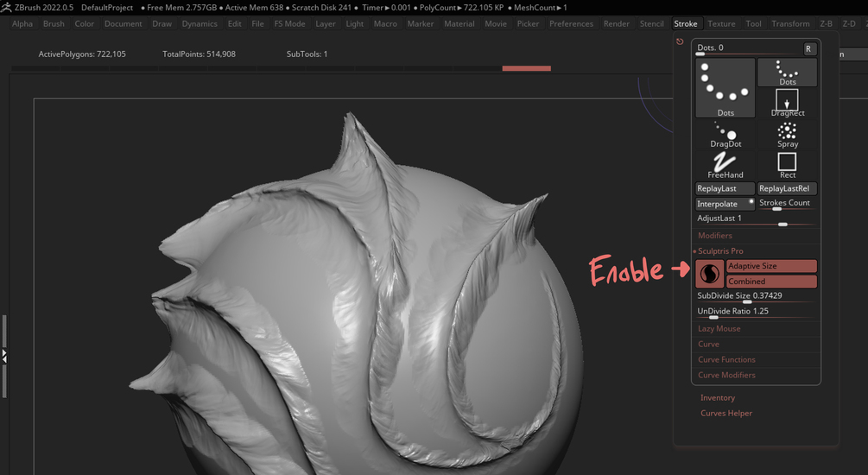
Task: Disable the Adaptive Size toggle
Action: click(x=771, y=266)
